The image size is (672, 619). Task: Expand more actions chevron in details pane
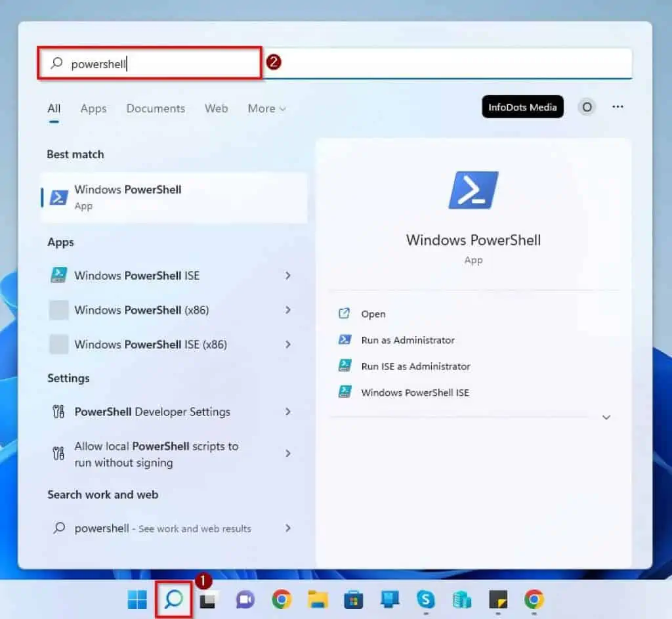coord(606,417)
